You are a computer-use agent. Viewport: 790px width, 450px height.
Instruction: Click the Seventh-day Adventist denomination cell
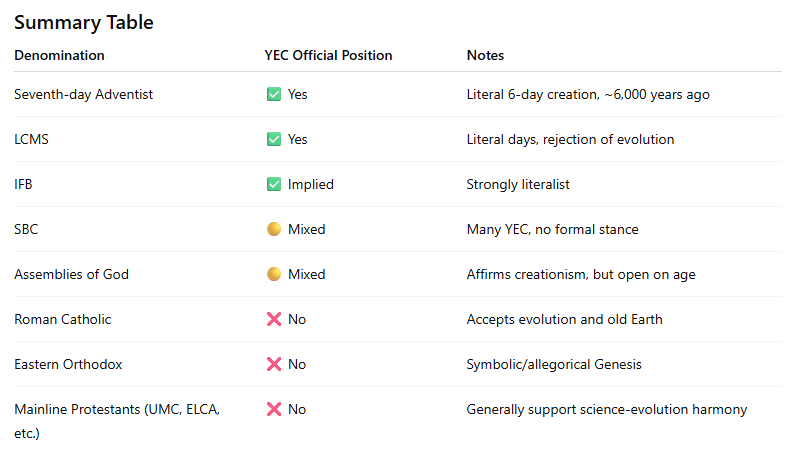coord(83,94)
